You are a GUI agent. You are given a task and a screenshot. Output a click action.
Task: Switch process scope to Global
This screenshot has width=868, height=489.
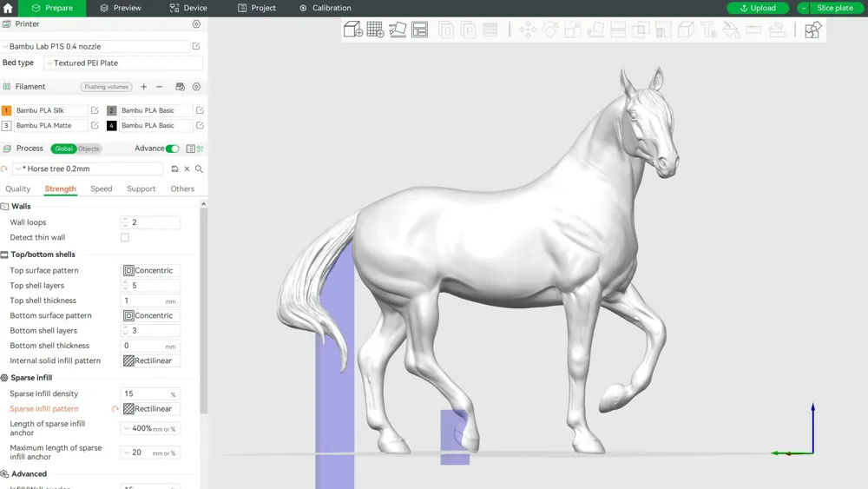63,149
